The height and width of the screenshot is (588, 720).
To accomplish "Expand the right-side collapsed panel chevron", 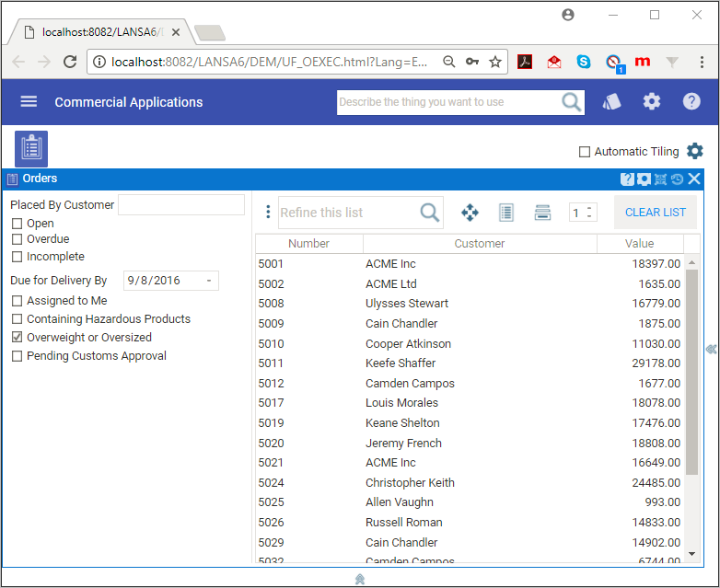I will (x=711, y=349).
